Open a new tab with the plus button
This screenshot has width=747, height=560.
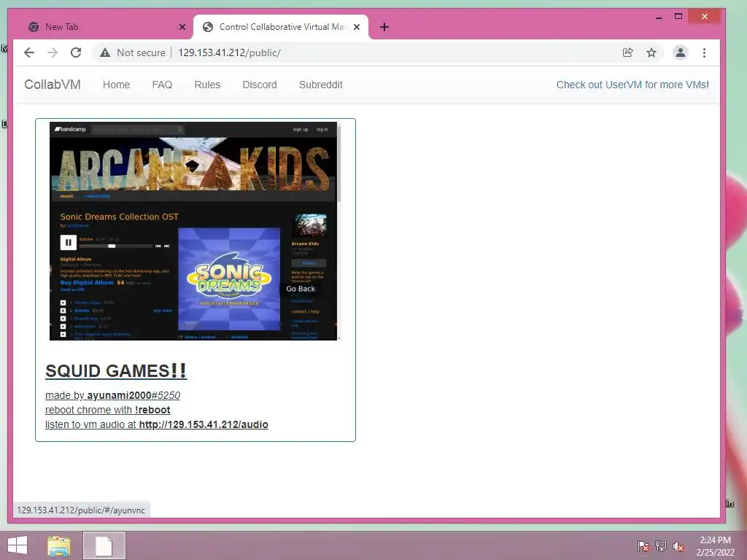click(384, 27)
